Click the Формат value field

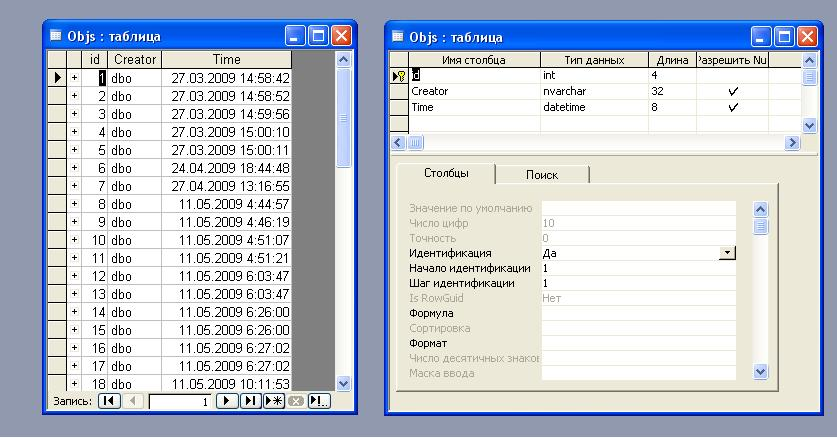coord(638,343)
